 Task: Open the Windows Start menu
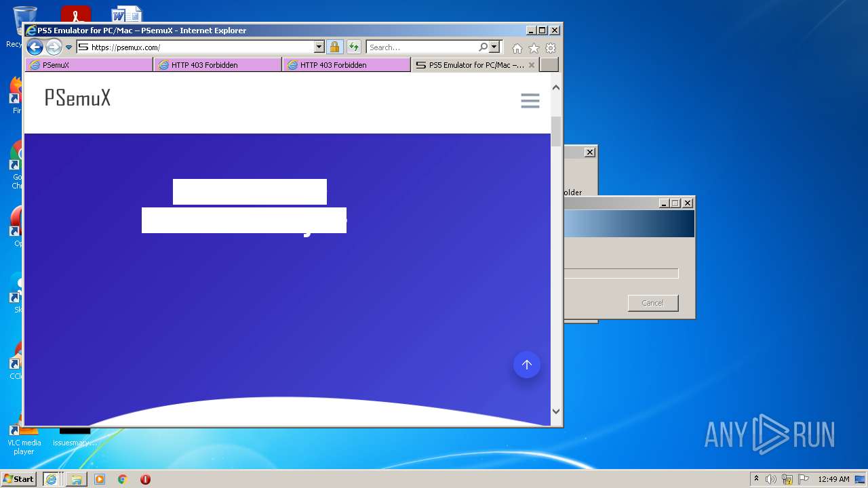(19, 479)
